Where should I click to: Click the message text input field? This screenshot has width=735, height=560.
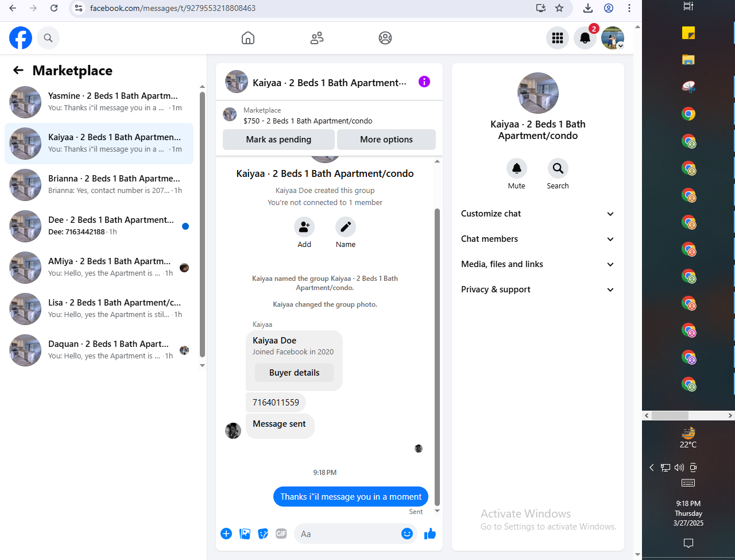pyautogui.click(x=348, y=534)
